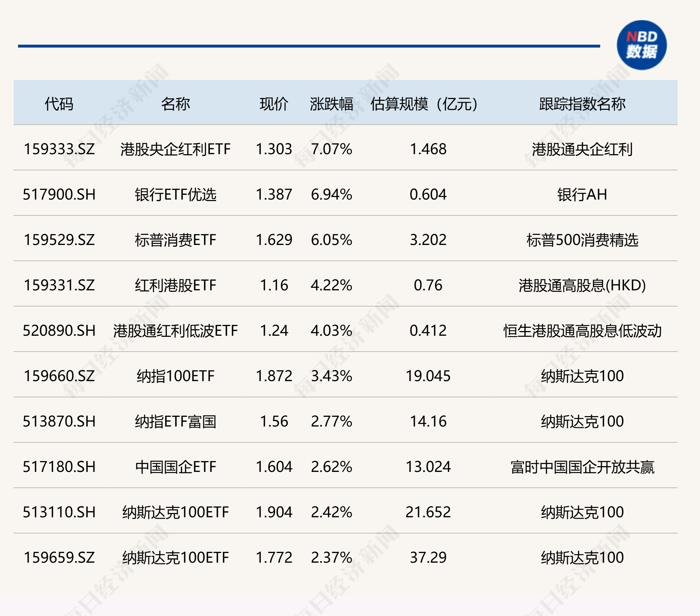Select fund code 513110.SH

click(59, 512)
